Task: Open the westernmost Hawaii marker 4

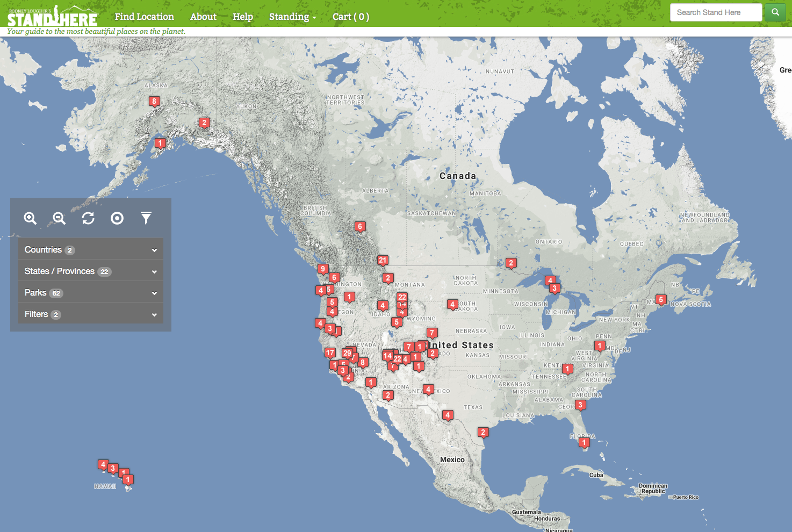Action: [103, 465]
